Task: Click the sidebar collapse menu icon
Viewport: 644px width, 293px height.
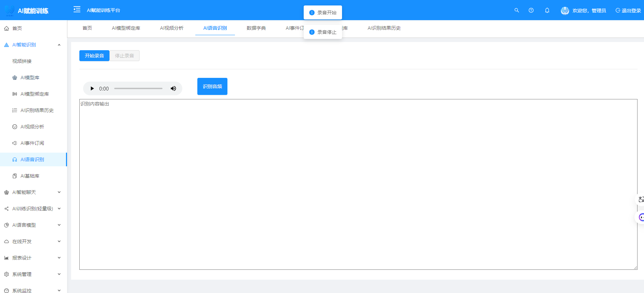Action: pyautogui.click(x=77, y=10)
